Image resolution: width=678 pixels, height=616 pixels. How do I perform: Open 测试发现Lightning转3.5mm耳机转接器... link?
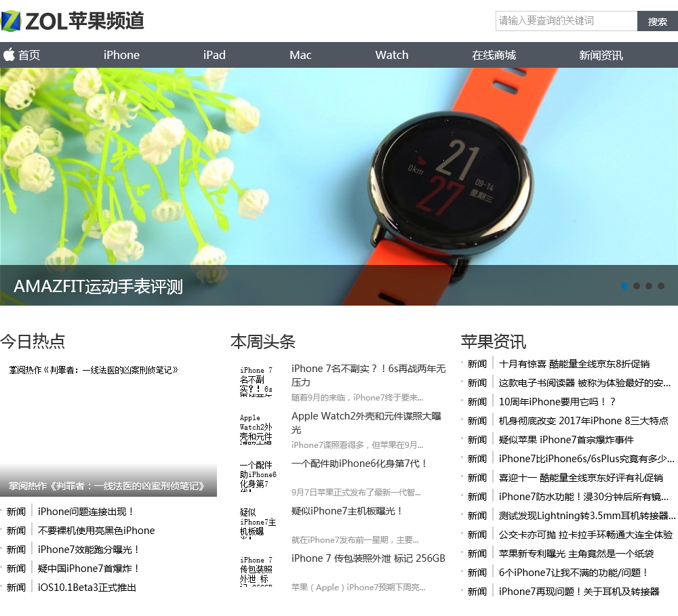[x=587, y=516]
